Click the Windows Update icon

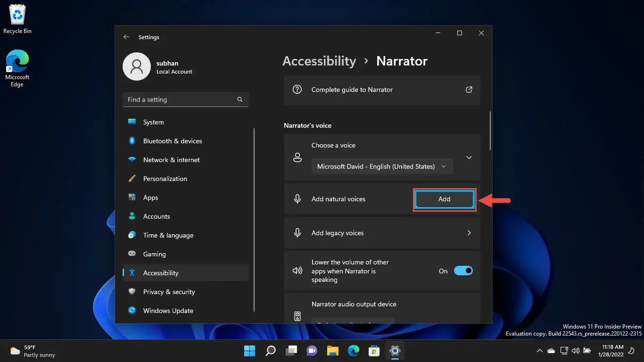132,310
